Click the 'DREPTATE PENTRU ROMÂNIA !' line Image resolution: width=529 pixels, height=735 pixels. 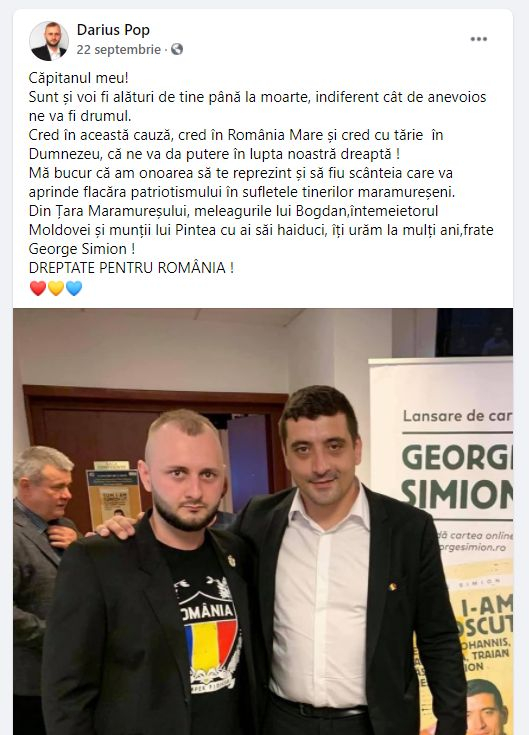point(131,268)
